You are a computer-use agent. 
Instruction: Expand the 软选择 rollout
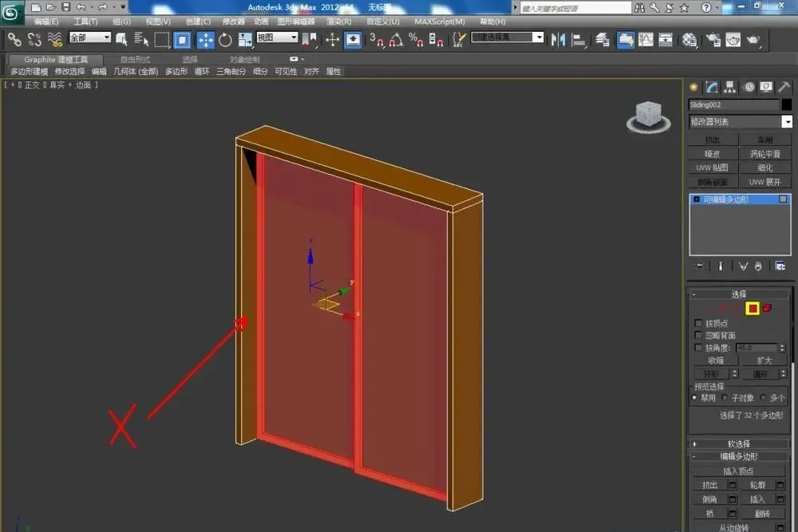739,443
